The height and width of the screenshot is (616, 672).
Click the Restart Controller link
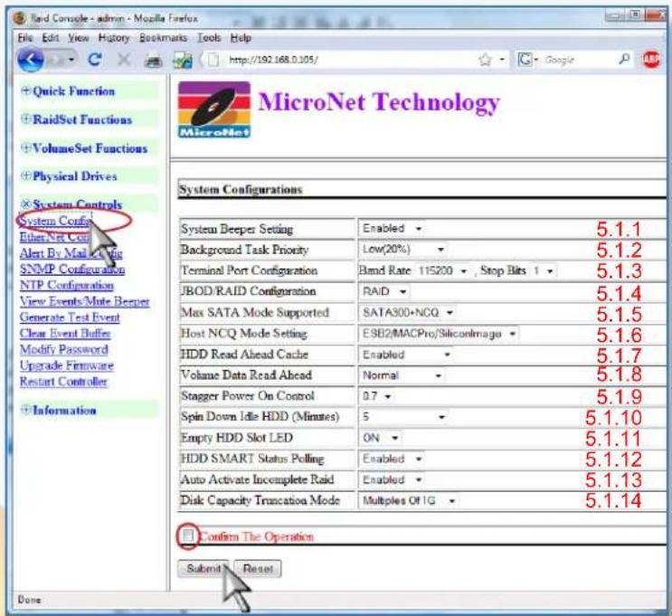coord(63,382)
